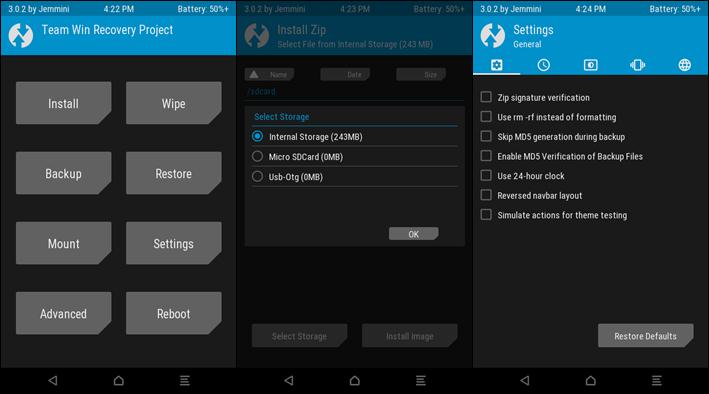The height and width of the screenshot is (394, 709).
Task: Open the Mount menu
Action: (63, 243)
